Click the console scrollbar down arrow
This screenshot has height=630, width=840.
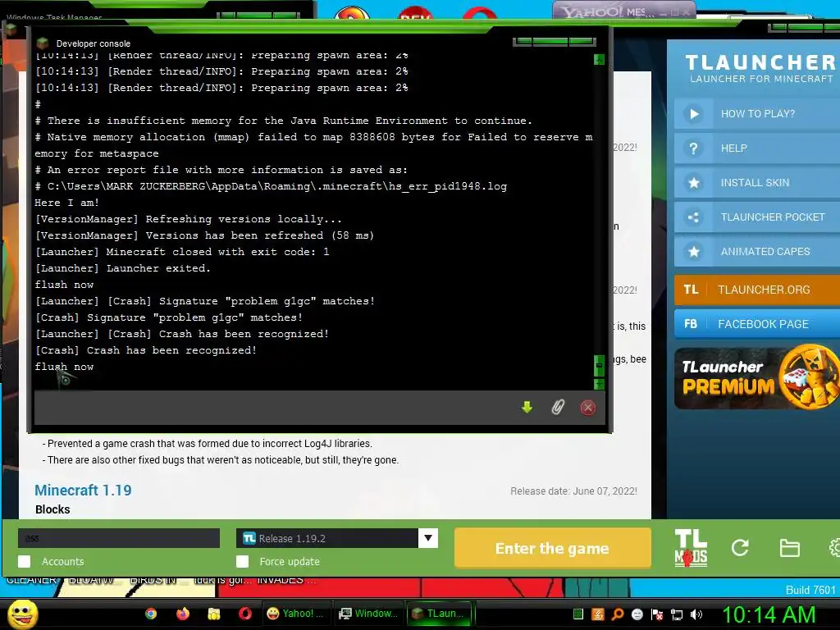599,384
